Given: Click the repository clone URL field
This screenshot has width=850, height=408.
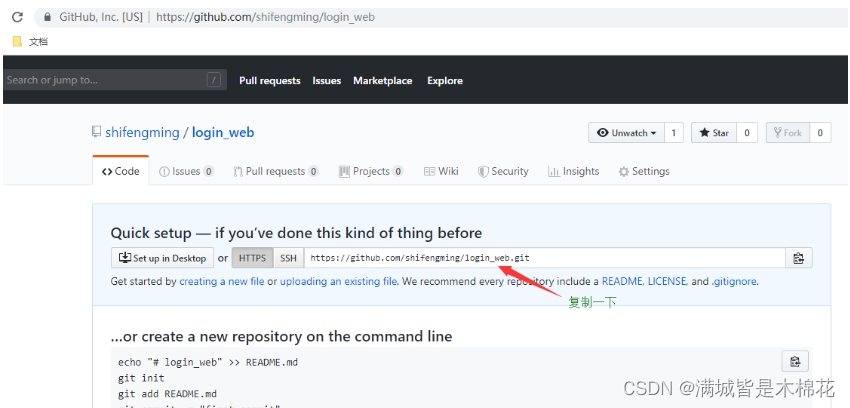Looking at the screenshot, I should click(544, 258).
